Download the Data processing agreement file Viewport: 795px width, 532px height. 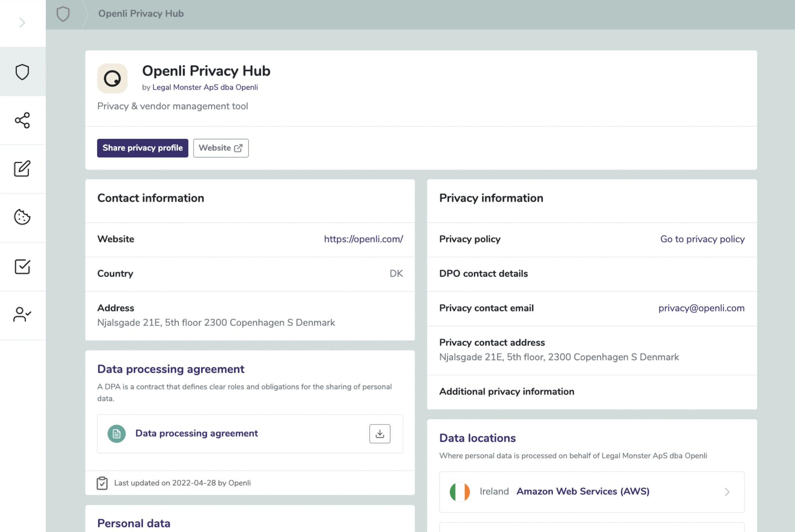(380, 434)
